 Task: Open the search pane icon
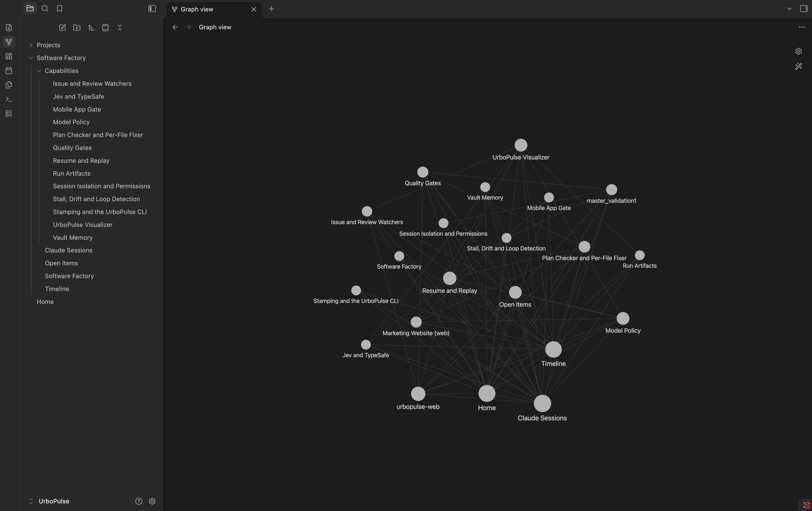45,8
